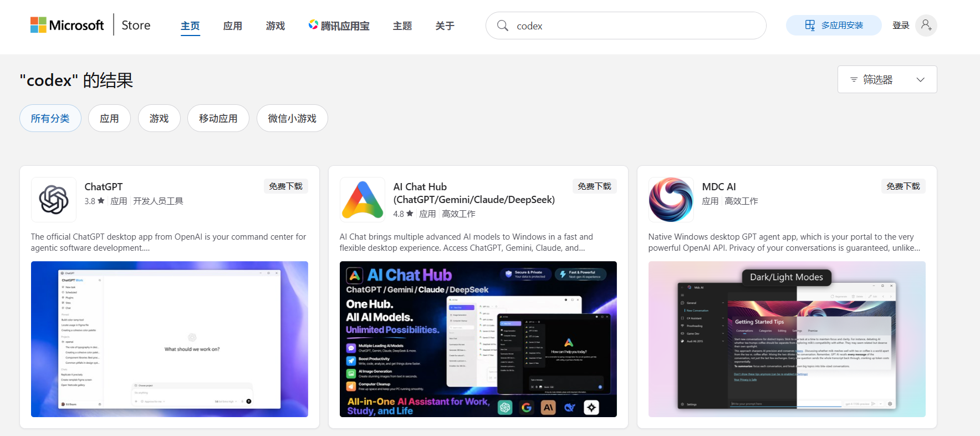Click the MDC AI app icon
Image resolution: width=980 pixels, height=436 pixels.
tap(671, 200)
